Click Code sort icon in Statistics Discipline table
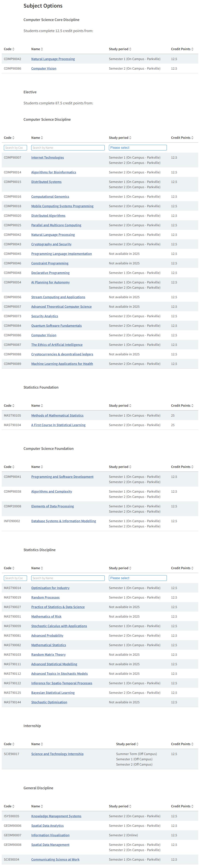 tap(13, 568)
